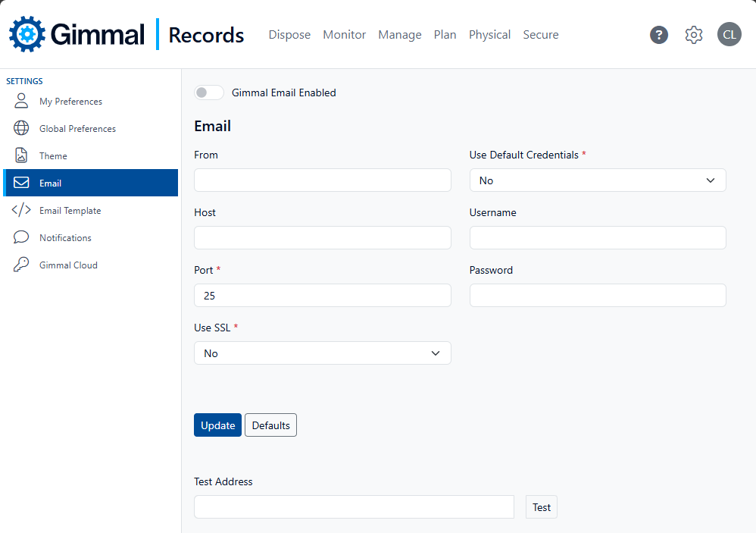Image resolution: width=756 pixels, height=533 pixels.
Task: Open the Physical menu
Action: coord(489,35)
